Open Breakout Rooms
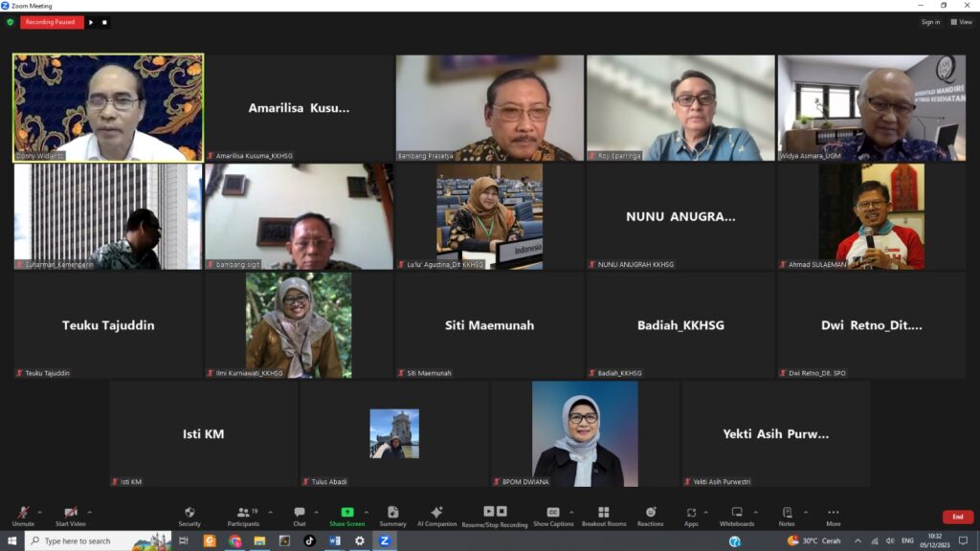This screenshot has height=551, width=980. [x=603, y=516]
